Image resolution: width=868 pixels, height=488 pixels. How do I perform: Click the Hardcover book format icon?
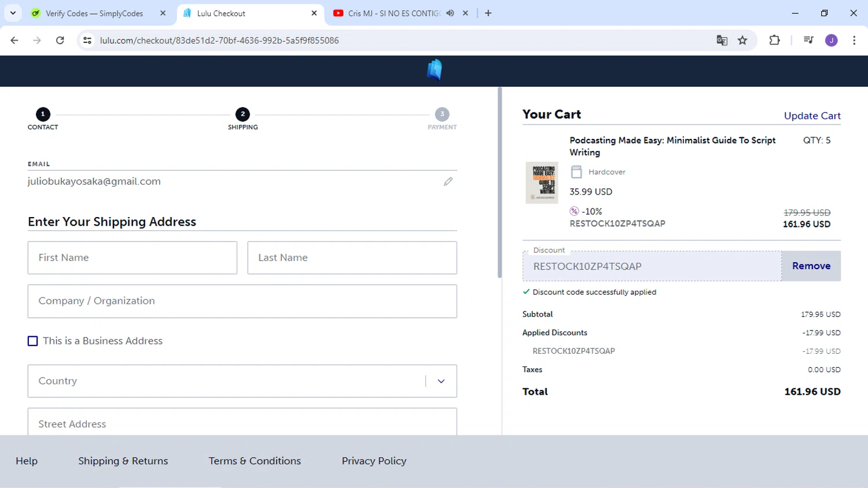click(x=576, y=172)
